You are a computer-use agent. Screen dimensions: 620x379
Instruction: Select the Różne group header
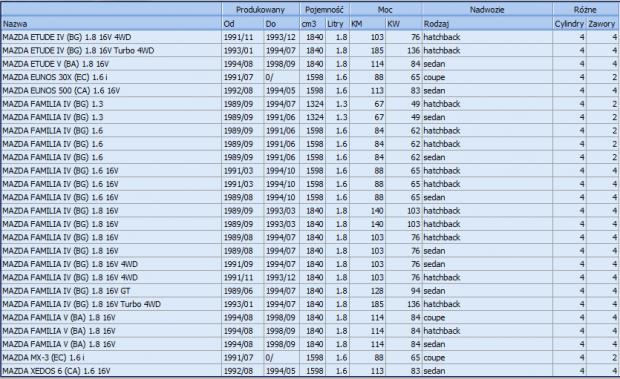[x=586, y=10]
